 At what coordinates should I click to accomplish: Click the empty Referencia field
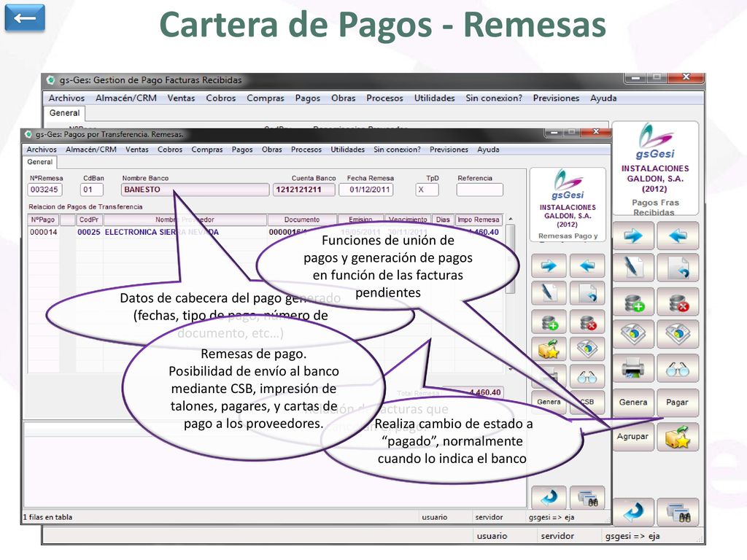point(479,190)
